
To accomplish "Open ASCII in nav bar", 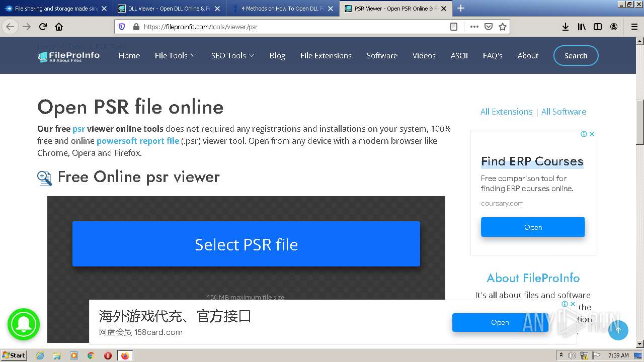I will click(459, 56).
